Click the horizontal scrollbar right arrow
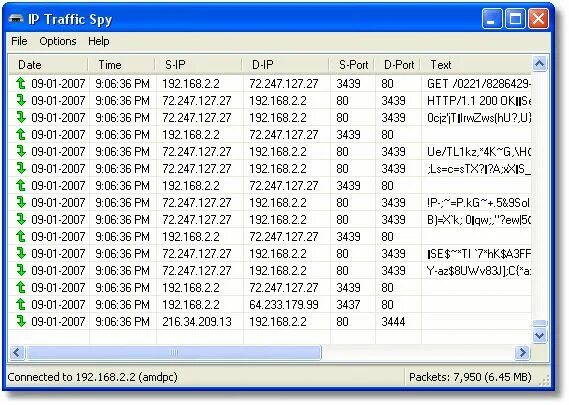Viewport: 569px width, 405px height. point(523,352)
